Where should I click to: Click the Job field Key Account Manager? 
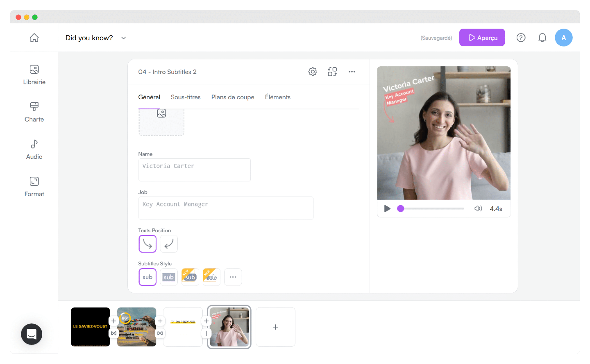[x=226, y=208]
